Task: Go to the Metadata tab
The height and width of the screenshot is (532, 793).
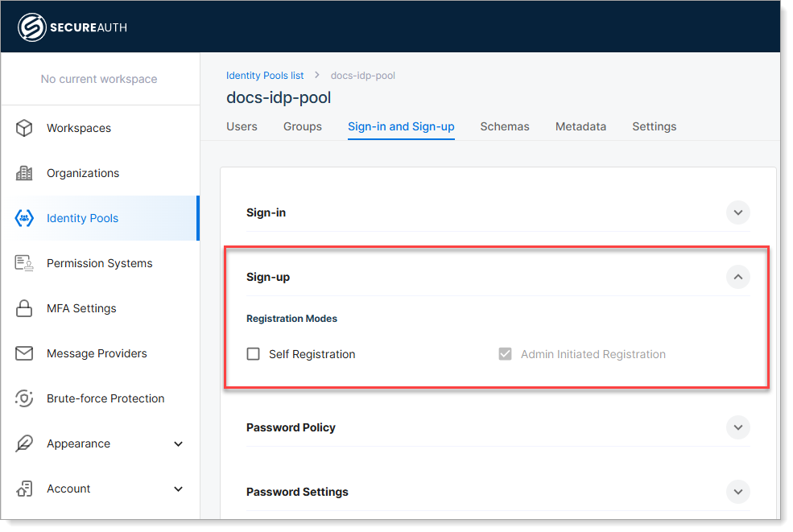Action: click(580, 126)
